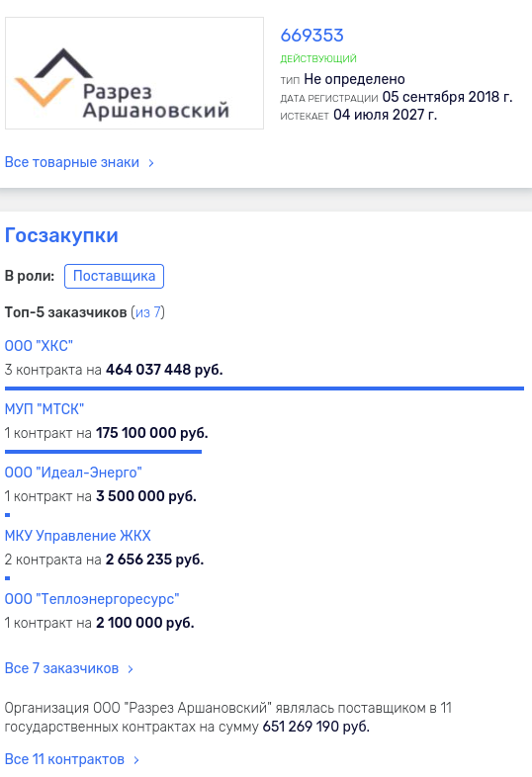This screenshot has width=532, height=777.
Task: Click the 'из 7' customers link
Action: (147, 312)
